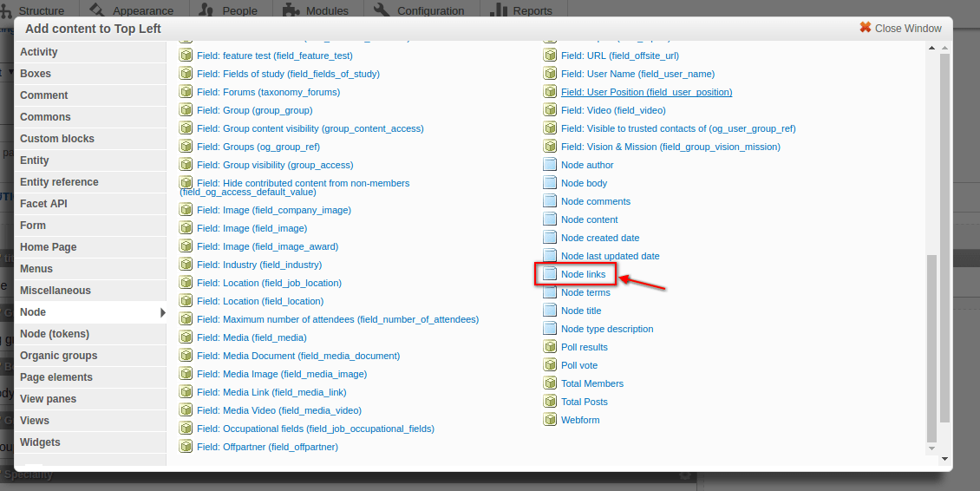Click the red X Close Window icon
980x491 pixels.
click(x=866, y=28)
